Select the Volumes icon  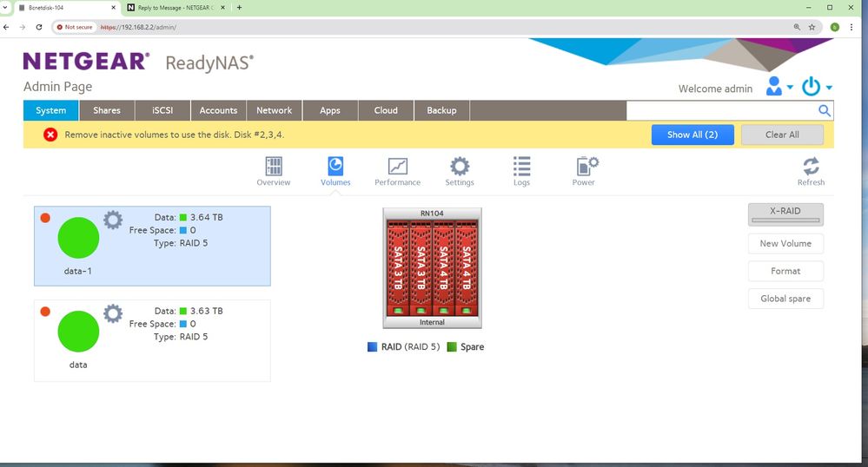[335, 167]
